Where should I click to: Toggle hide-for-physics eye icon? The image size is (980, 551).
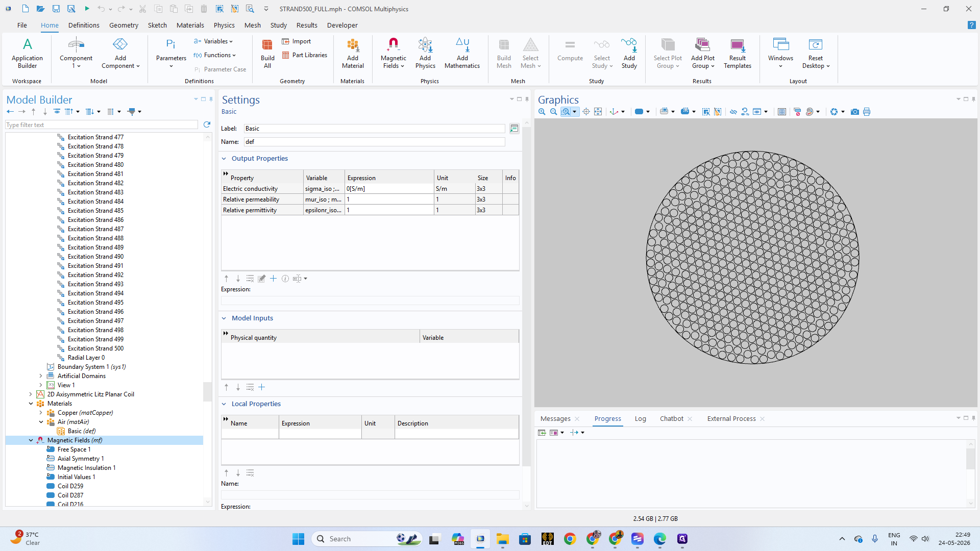pos(733,112)
